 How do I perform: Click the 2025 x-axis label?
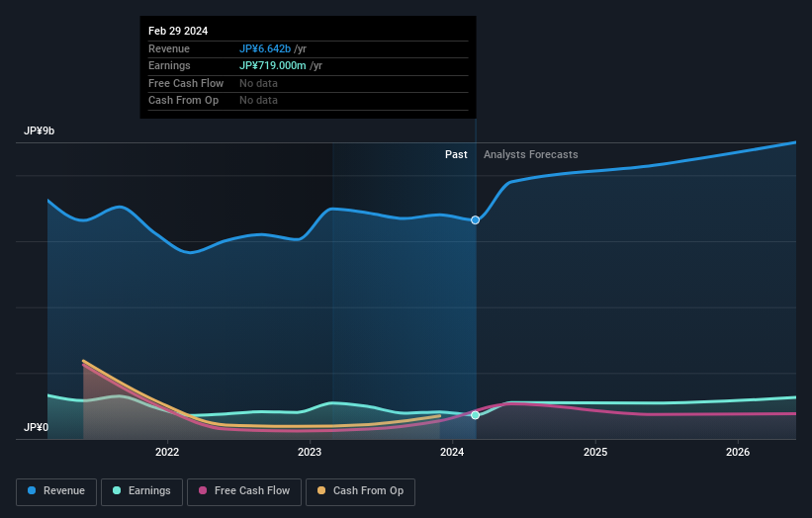pyautogui.click(x=595, y=452)
